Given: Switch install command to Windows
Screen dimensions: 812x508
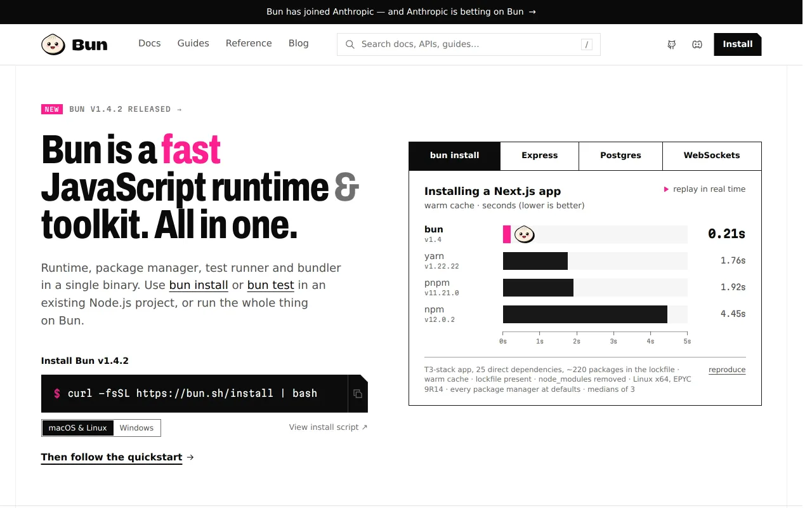Looking at the screenshot, I should click(x=136, y=428).
